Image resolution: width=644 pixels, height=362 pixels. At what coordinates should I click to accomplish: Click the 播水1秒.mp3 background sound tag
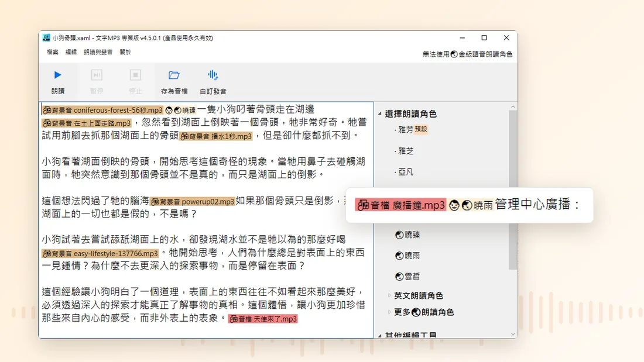[x=216, y=136]
